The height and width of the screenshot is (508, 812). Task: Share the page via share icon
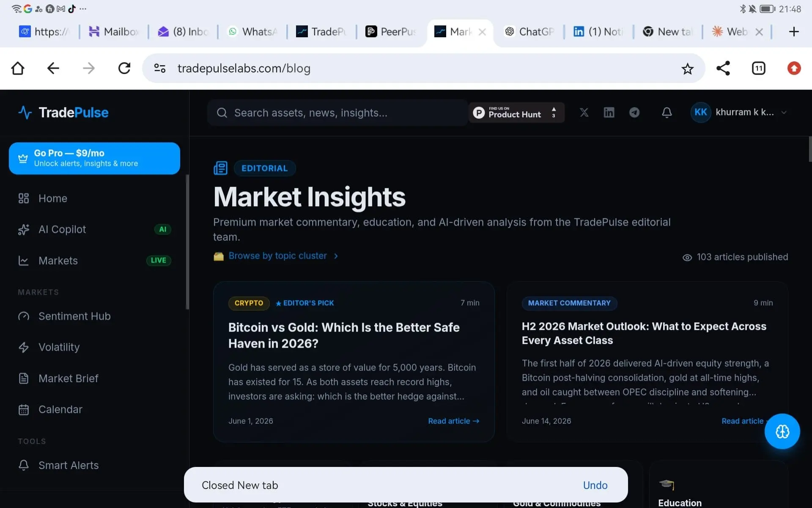[723, 68]
